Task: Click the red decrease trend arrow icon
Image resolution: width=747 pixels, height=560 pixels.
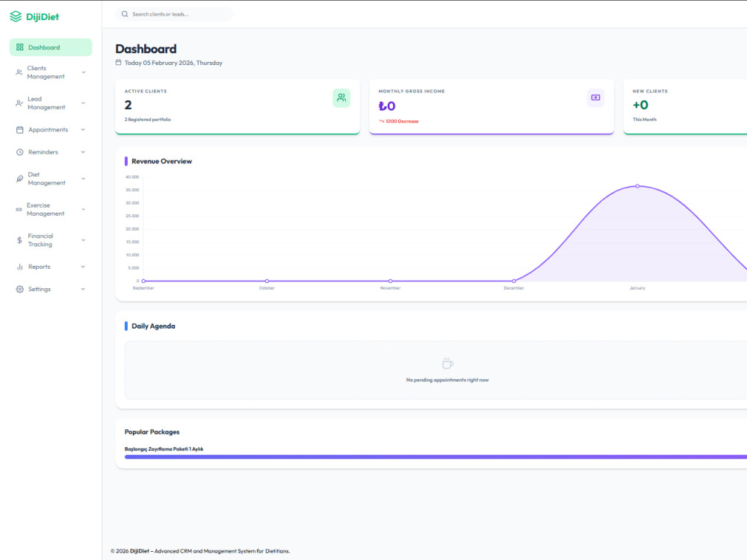Action: pyautogui.click(x=382, y=121)
